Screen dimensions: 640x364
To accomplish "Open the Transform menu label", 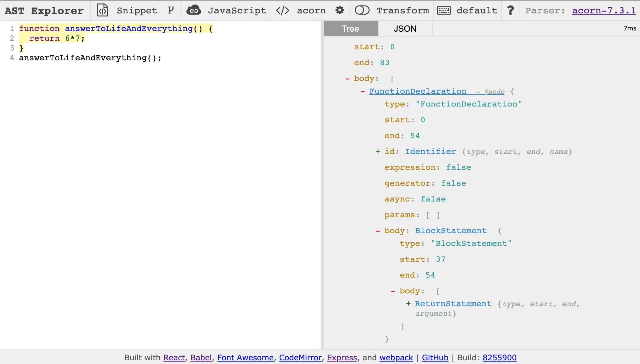I will pos(403,10).
